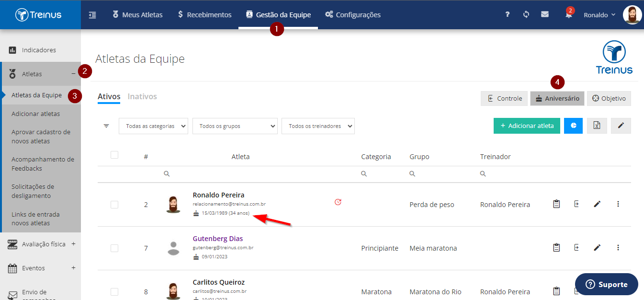Switch to the Inativos tab
Screen dimensions: 644x300
click(x=142, y=97)
